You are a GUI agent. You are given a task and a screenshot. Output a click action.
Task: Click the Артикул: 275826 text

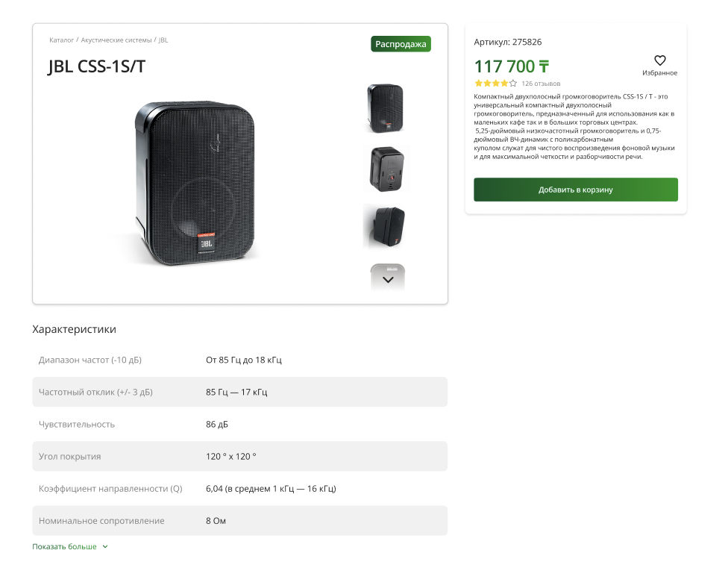pyautogui.click(x=507, y=42)
